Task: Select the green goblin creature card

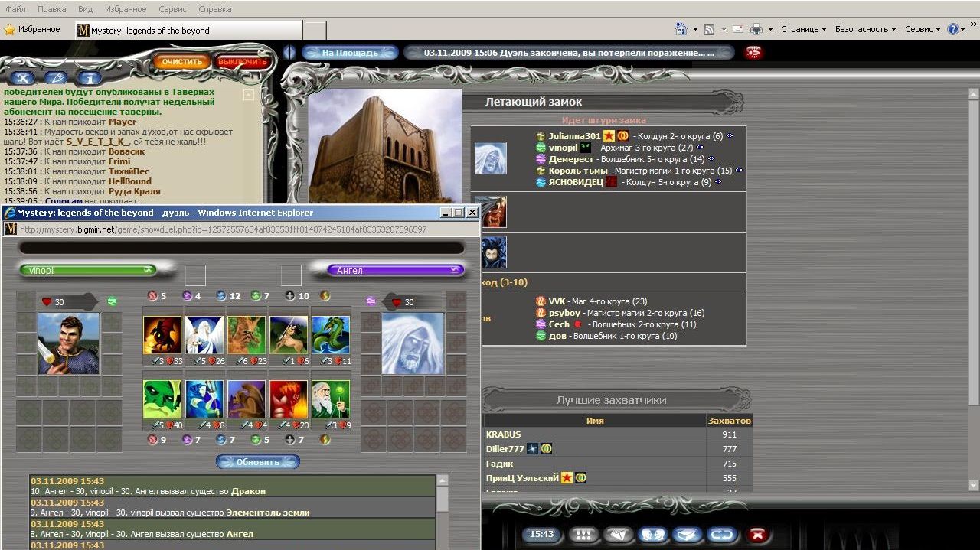Action: 162,399
